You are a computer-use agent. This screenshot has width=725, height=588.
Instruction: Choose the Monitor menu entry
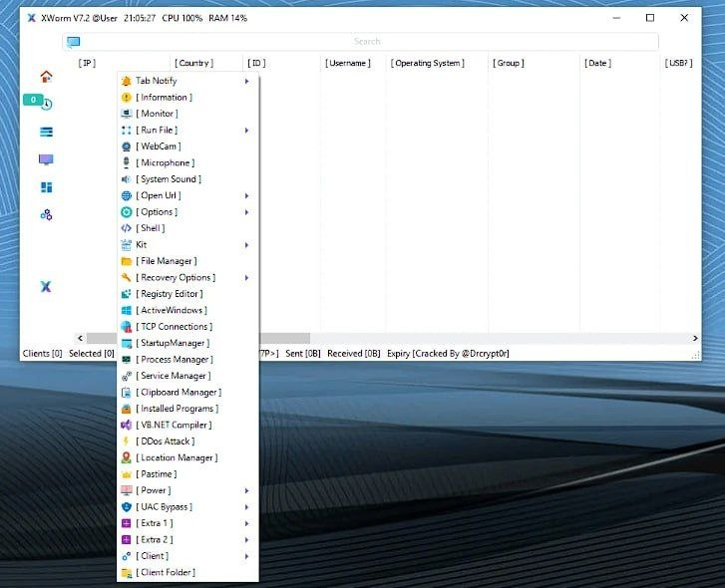point(187,114)
